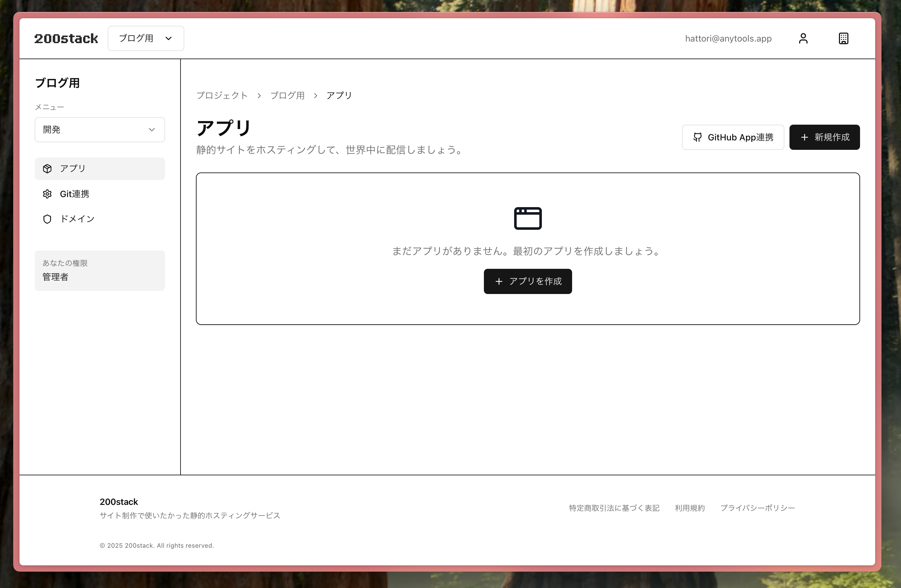Expand the 開発 menu dropdown

[100, 130]
